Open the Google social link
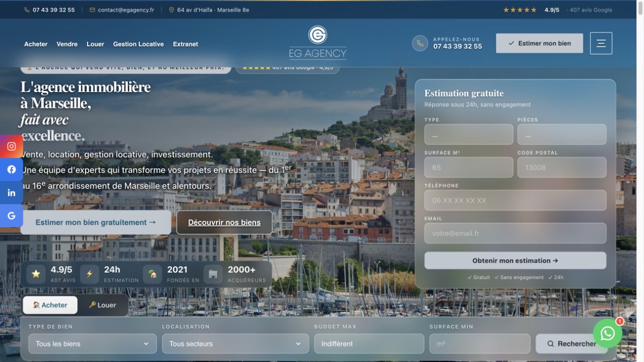 (11, 216)
